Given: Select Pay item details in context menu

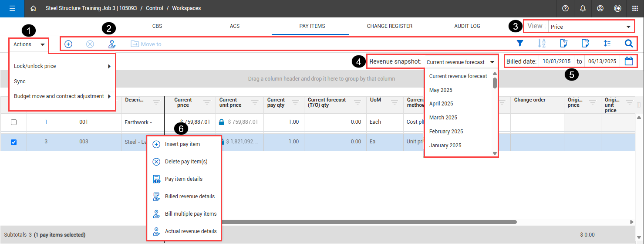Looking at the screenshot, I should point(183,179).
